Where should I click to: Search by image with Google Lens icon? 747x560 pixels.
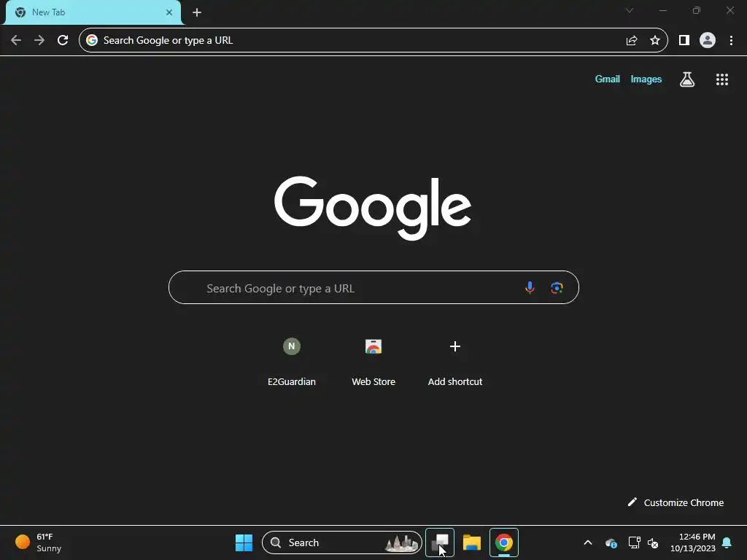(557, 287)
